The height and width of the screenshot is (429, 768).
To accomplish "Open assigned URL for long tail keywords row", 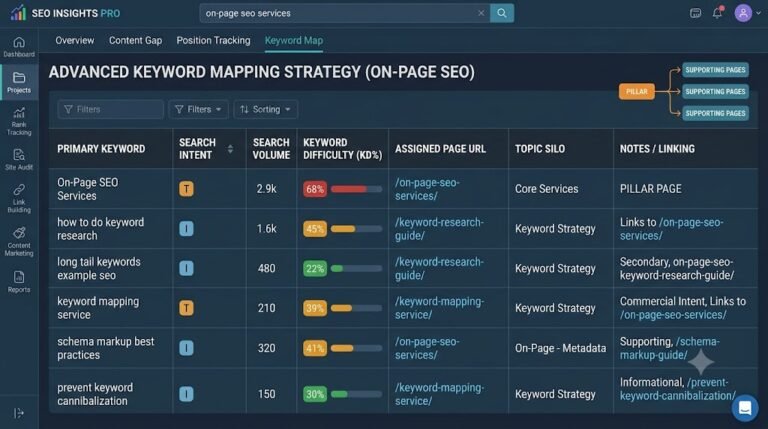I will pos(439,268).
